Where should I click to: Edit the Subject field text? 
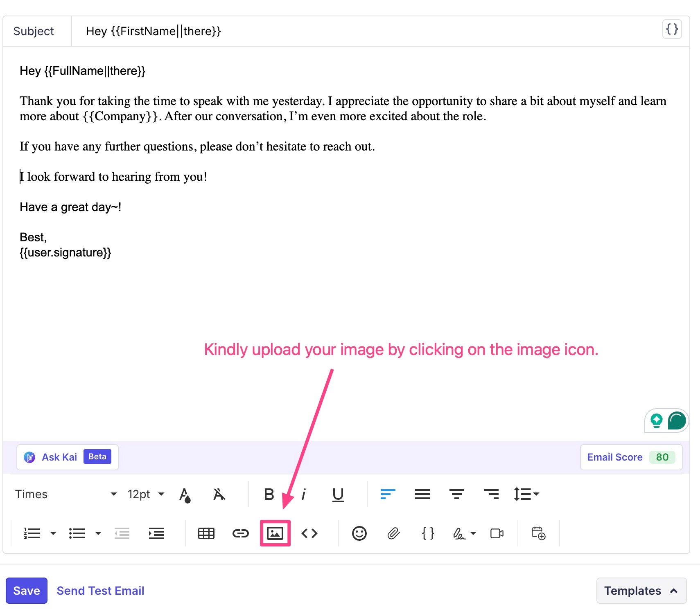click(368, 31)
